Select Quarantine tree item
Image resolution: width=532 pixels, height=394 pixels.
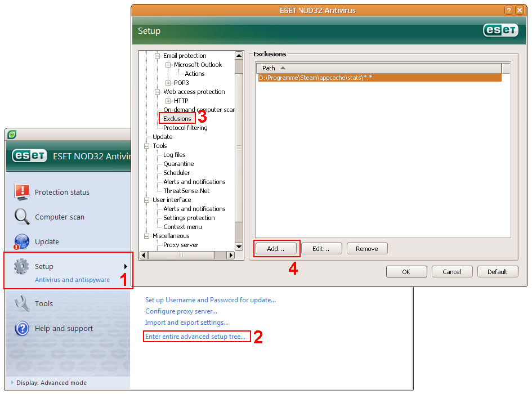178,164
